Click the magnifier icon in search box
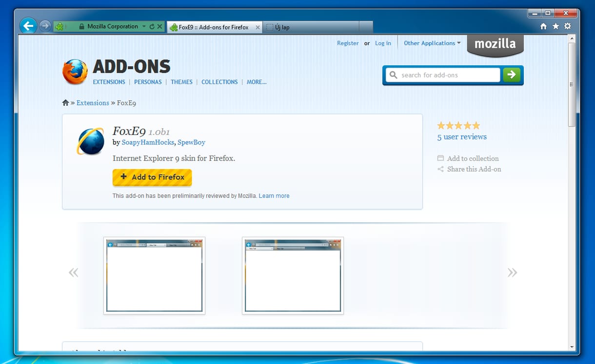The image size is (595, 364). tap(393, 75)
